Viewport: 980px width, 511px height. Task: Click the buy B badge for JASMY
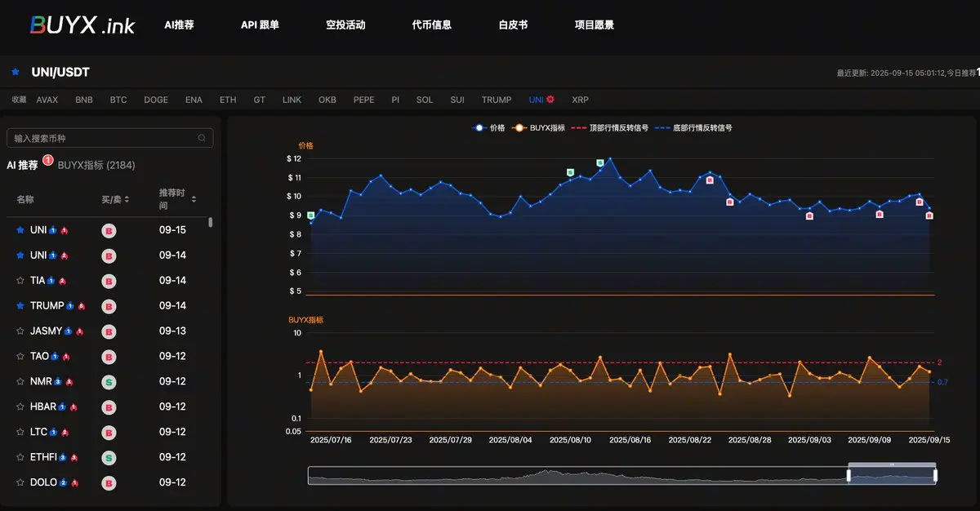click(x=108, y=332)
